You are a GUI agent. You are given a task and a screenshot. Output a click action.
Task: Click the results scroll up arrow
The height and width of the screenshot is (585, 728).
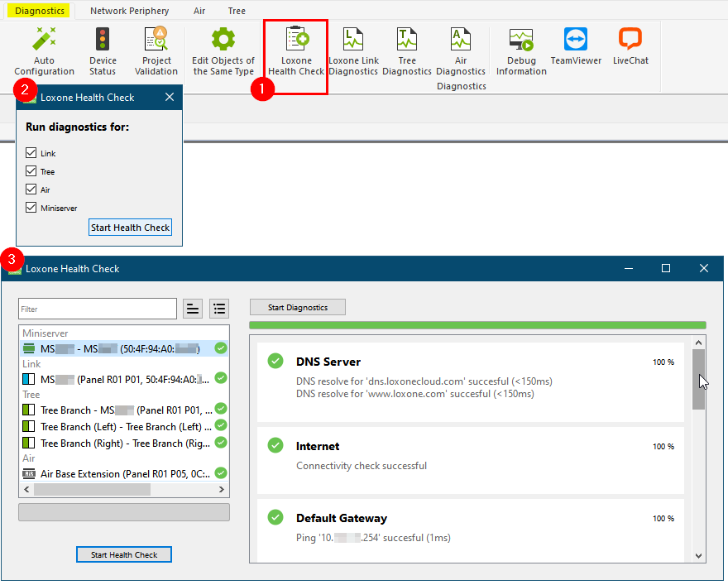[x=698, y=343]
